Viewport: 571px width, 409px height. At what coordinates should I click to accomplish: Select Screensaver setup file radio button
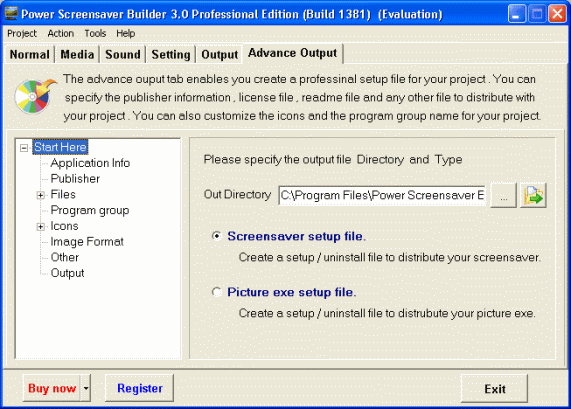(217, 236)
